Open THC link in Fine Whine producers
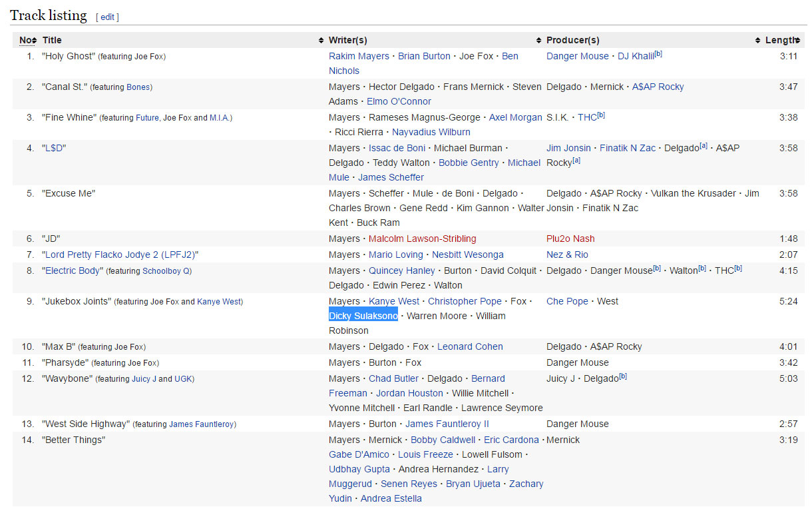This screenshot has width=812, height=507. [587, 117]
